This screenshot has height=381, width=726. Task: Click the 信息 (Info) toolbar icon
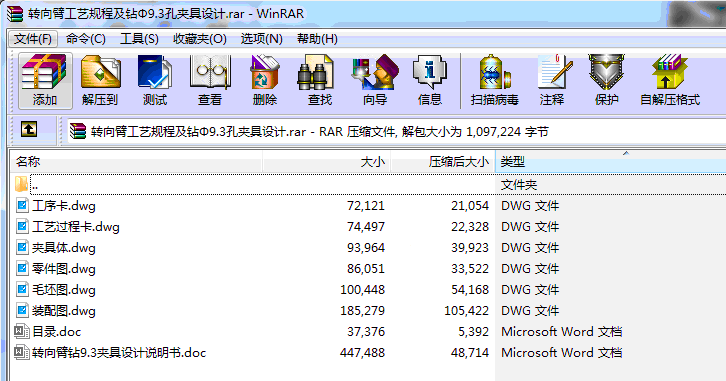(430, 72)
